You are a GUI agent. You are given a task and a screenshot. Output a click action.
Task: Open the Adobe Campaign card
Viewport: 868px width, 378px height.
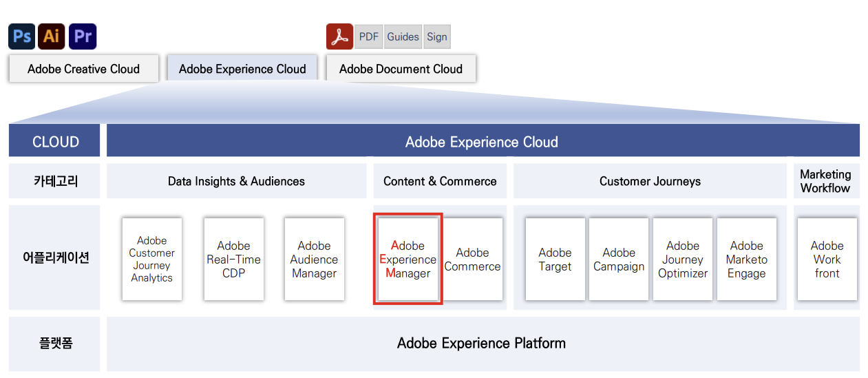point(619,259)
